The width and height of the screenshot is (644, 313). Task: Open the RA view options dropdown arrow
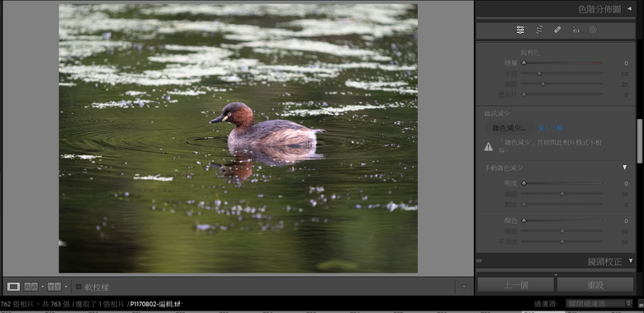42,287
